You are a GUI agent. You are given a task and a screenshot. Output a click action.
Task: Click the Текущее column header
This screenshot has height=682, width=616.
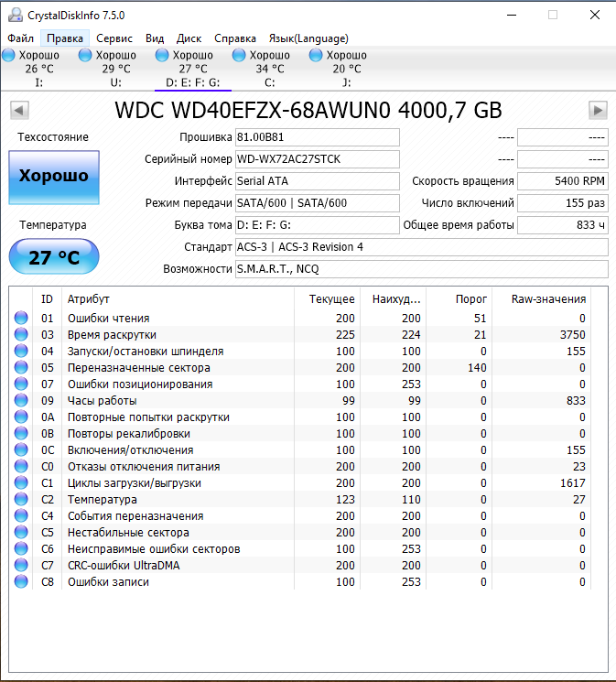click(x=327, y=299)
